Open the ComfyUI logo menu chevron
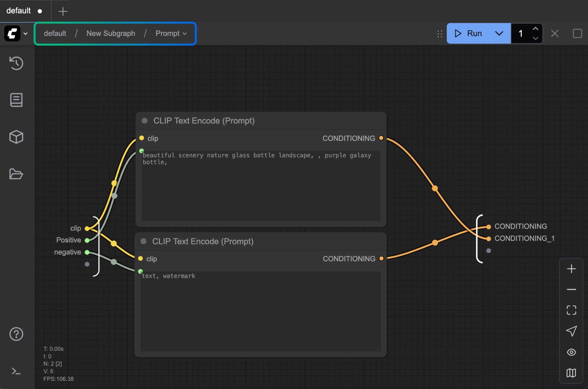588x389 pixels. click(26, 33)
